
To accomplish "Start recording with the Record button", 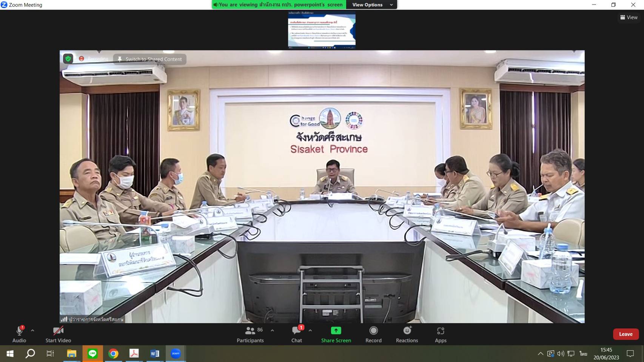I will click(373, 334).
